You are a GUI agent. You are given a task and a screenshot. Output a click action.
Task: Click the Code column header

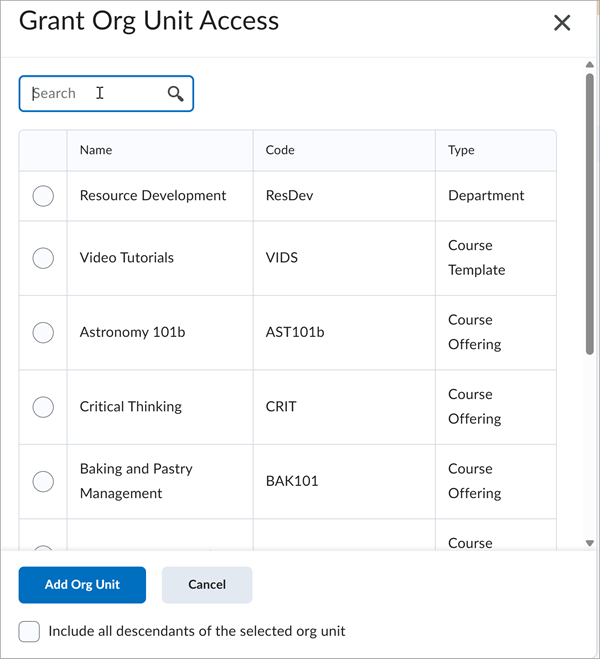pyautogui.click(x=280, y=150)
